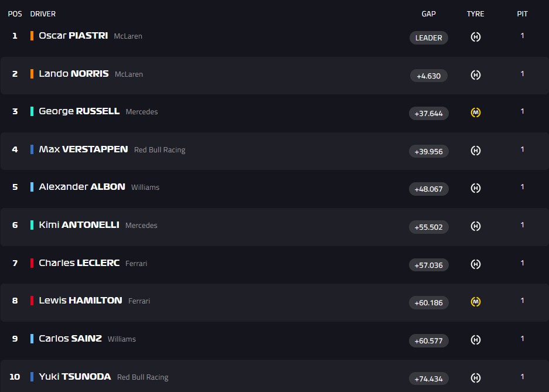Click Sainz's hard tyre icon
Viewport: 549px width, 392px height.
click(476, 340)
